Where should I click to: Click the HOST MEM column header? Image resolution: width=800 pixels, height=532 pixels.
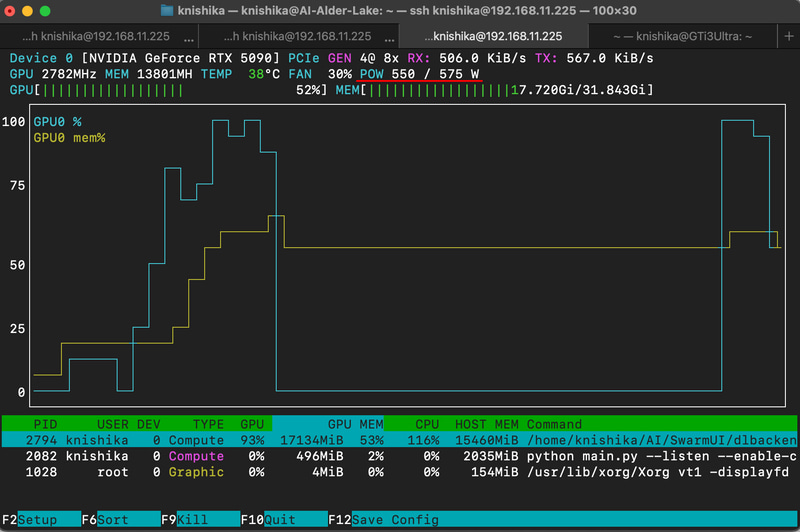click(x=486, y=424)
